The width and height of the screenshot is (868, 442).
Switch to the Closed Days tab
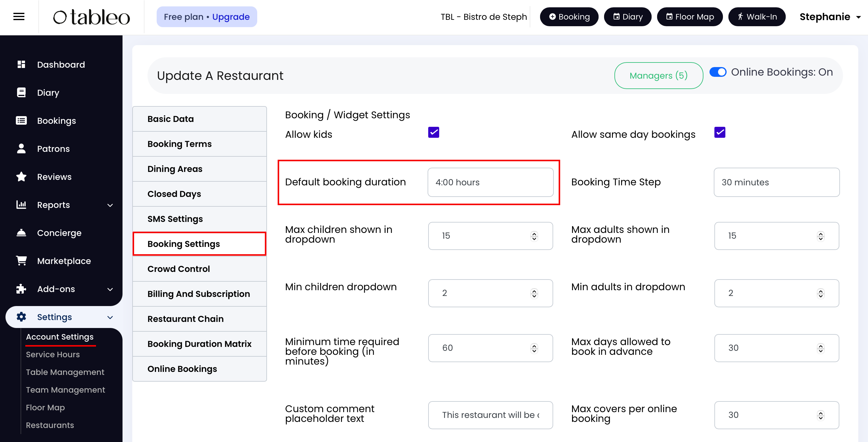174,194
